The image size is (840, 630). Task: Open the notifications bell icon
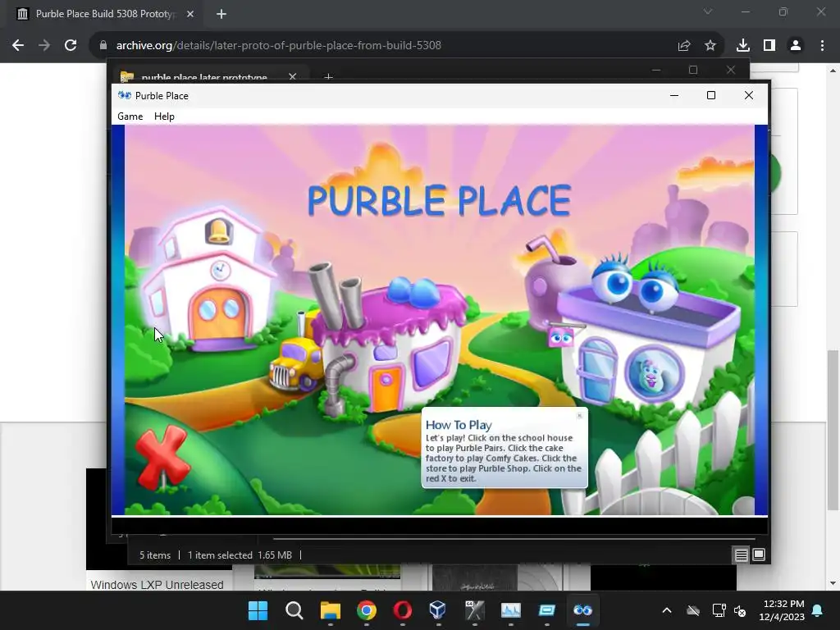pyautogui.click(x=818, y=610)
